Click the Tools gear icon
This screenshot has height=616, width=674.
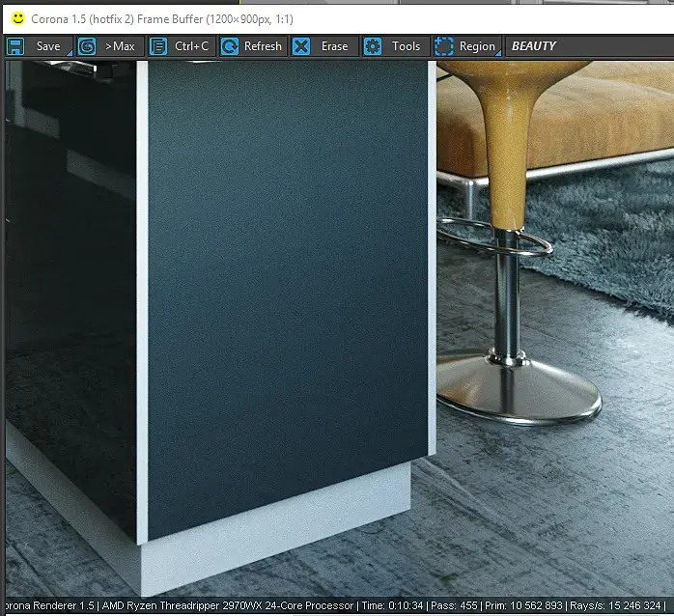373,46
